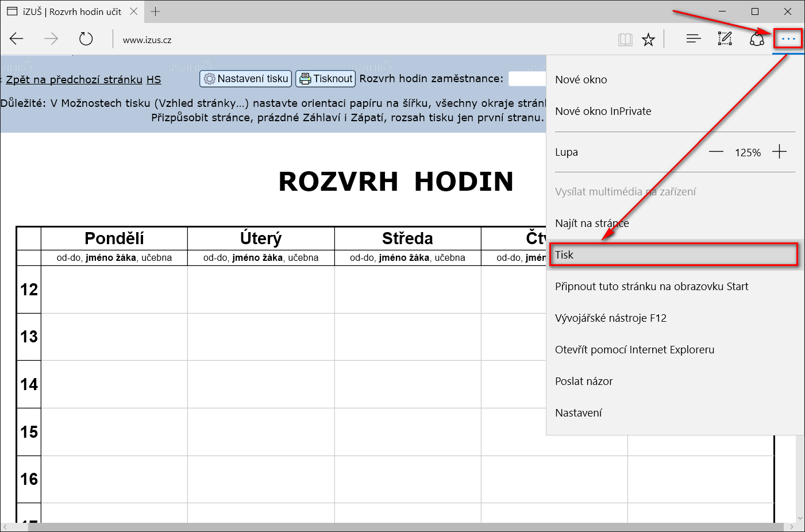Open Nastavení in the menu
805x532 pixels.
[578, 413]
